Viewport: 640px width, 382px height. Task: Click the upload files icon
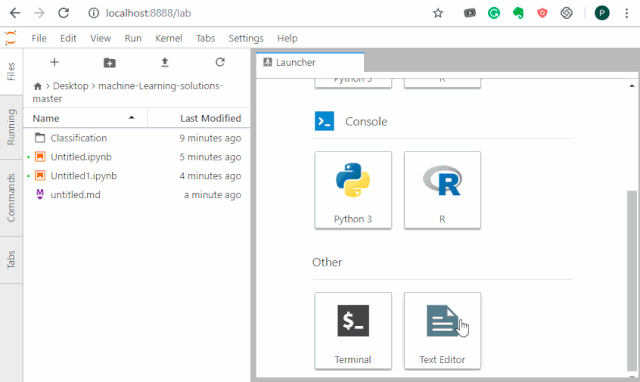[164, 62]
